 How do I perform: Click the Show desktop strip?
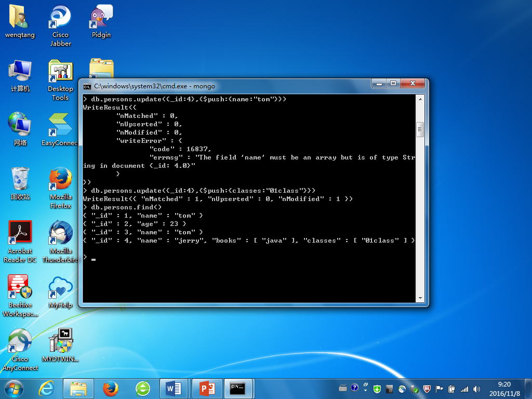point(528,388)
